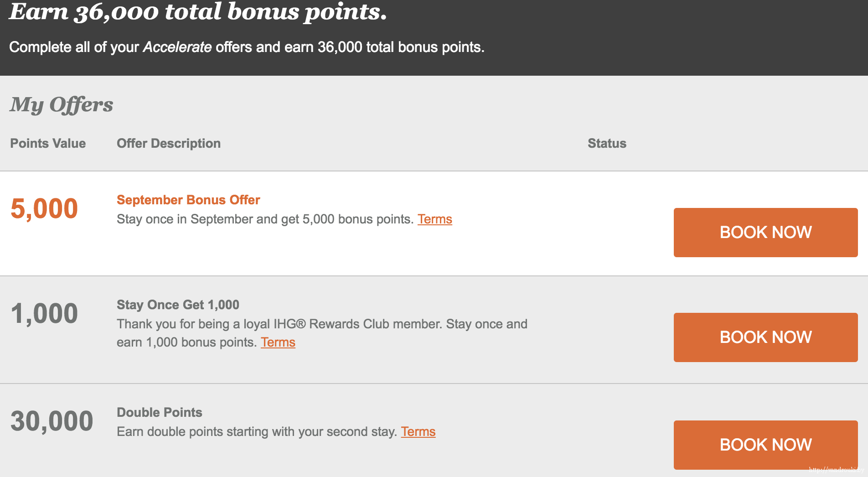Click the 30,000 points value
Image resolution: width=868 pixels, height=477 pixels.
coord(52,421)
